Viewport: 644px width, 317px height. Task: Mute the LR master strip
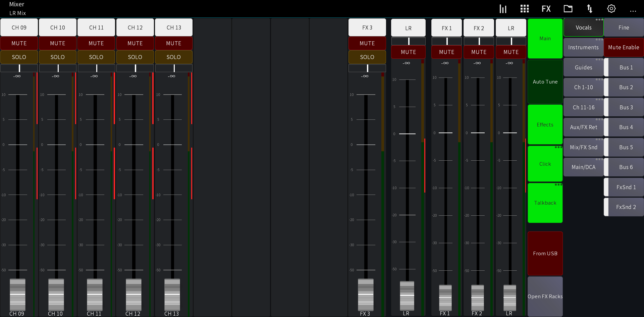point(408,52)
